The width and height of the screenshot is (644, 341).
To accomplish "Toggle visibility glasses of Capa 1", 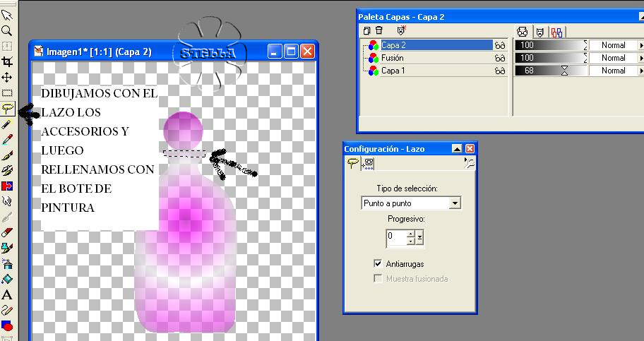I will click(500, 71).
